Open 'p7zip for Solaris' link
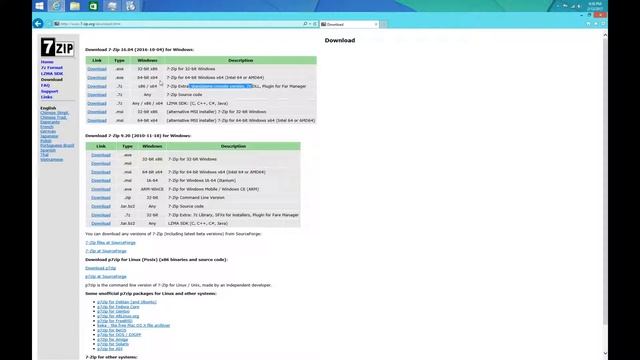This screenshot has width=640, height=360. click(x=113, y=344)
